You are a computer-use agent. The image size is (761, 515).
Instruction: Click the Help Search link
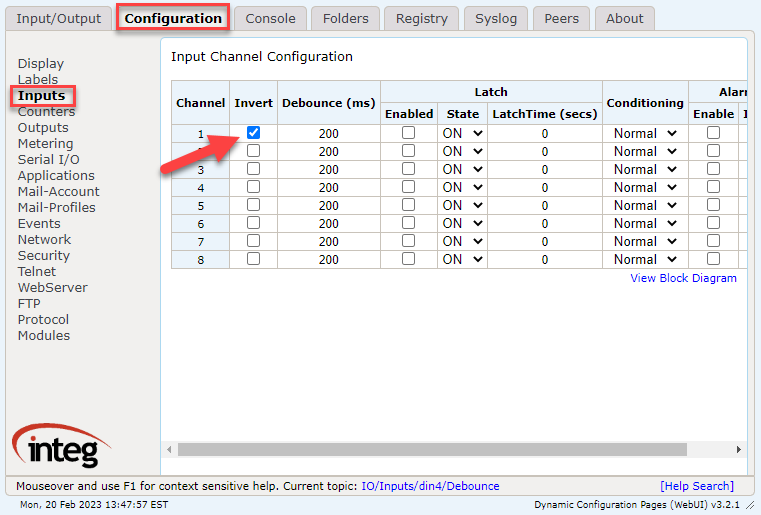(x=696, y=486)
